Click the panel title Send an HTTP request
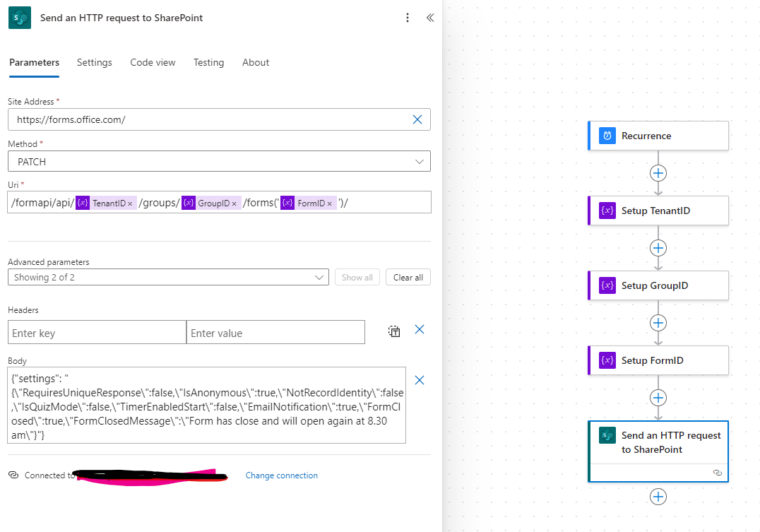The image size is (760, 532). (121, 18)
